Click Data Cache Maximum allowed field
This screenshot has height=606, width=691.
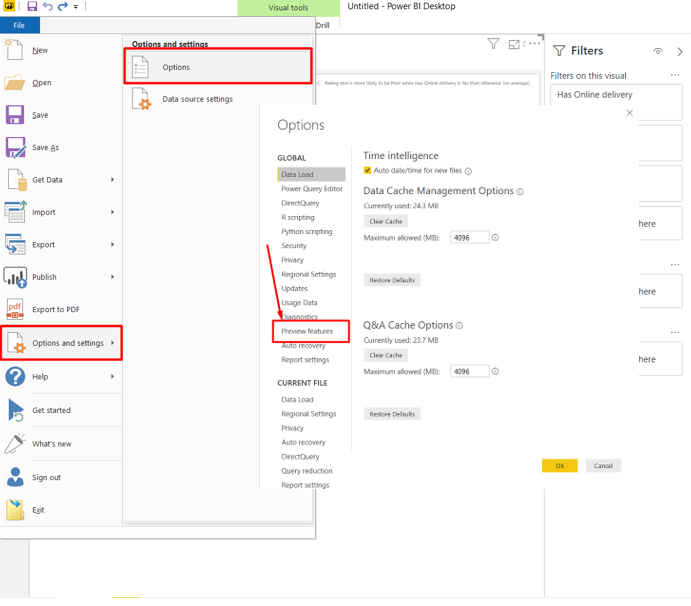[x=469, y=238]
